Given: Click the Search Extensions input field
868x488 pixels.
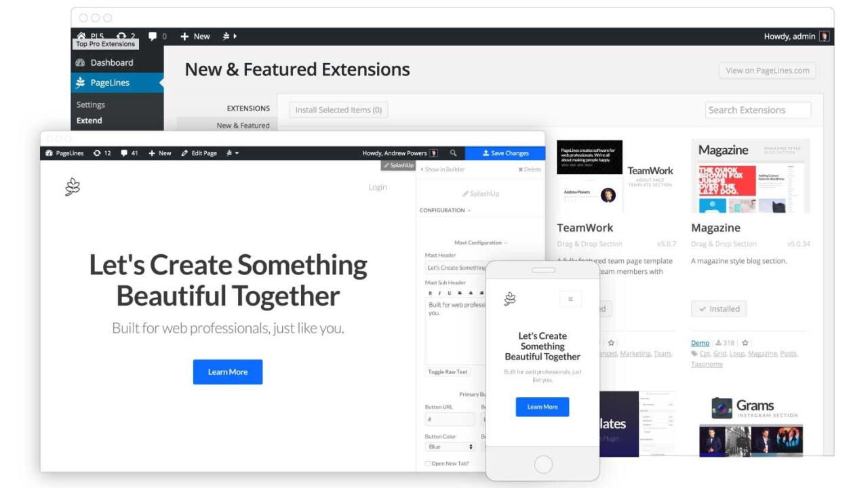Looking at the screenshot, I should click(757, 110).
